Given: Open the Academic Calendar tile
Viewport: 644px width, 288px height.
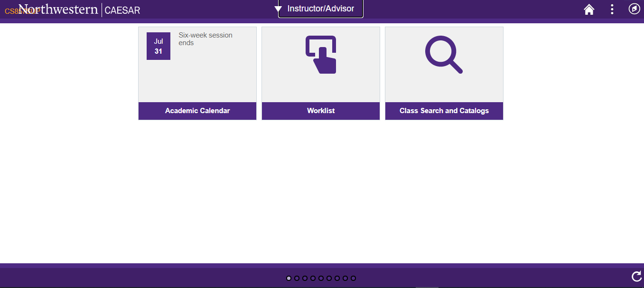Looking at the screenshot, I should [197, 111].
